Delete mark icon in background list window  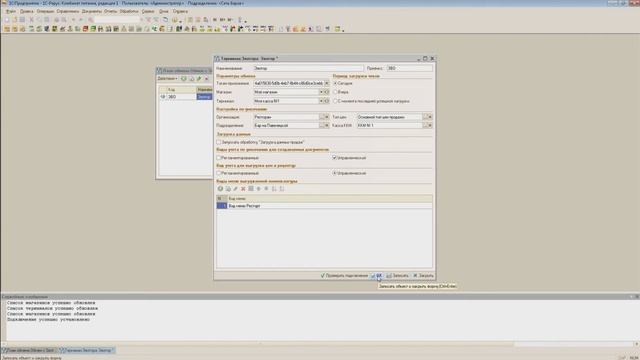click(207, 78)
